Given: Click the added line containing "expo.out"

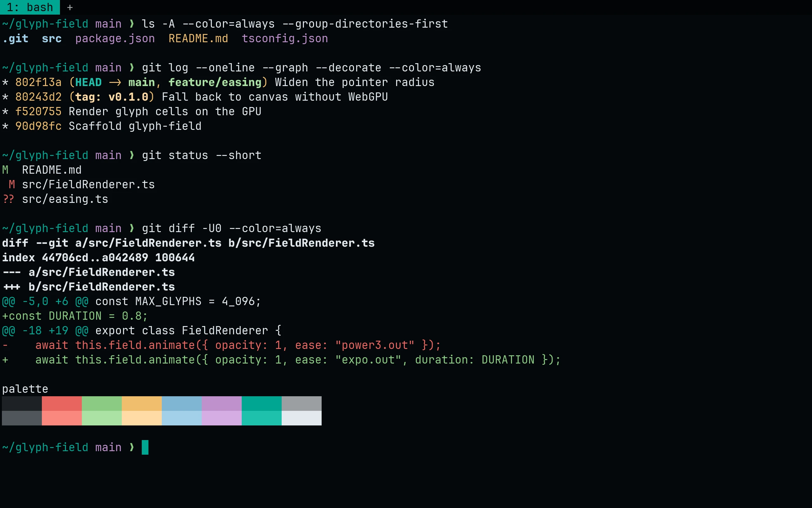Looking at the screenshot, I should [281, 360].
